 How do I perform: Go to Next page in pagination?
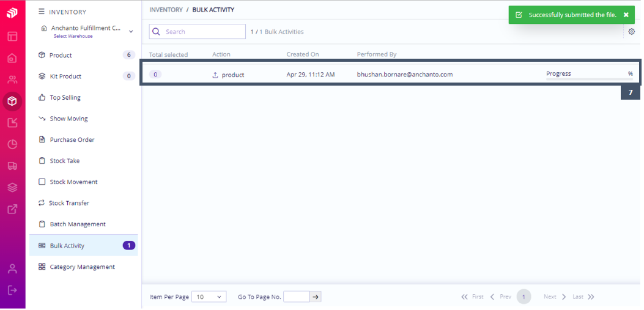[555, 297]
